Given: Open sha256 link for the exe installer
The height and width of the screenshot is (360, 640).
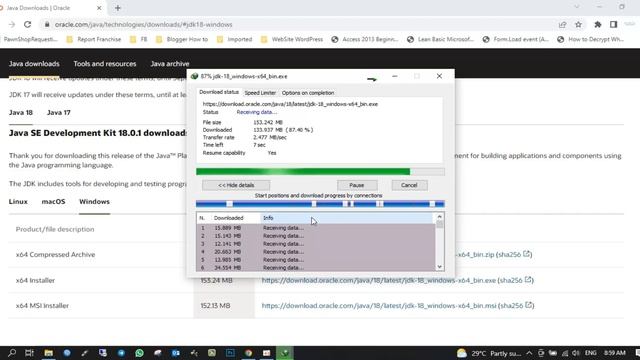Looking at the screenshot, I should tap(516, 280).
